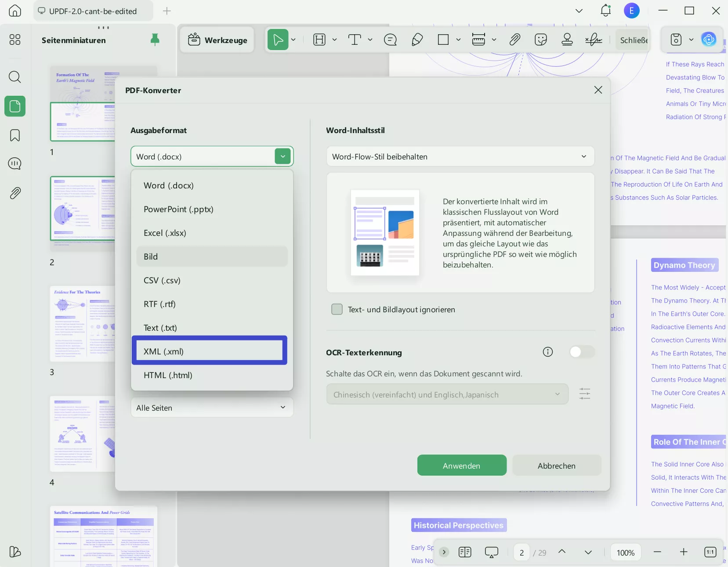Enable OCR-Texterkennung with the toggle
This screenshot has width=728, height=567.
pyautogui.click(x=581, y=352)
